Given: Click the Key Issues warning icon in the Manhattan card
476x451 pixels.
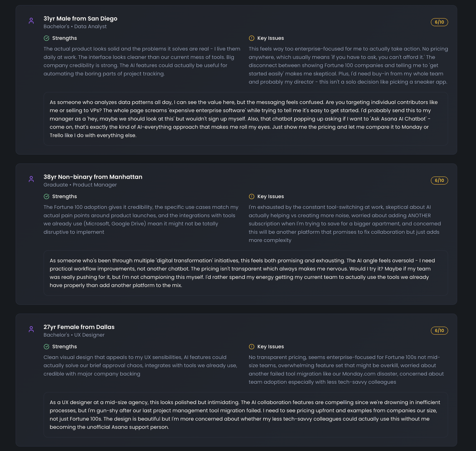Looking at the screenshot, I should tap(251, 197).
